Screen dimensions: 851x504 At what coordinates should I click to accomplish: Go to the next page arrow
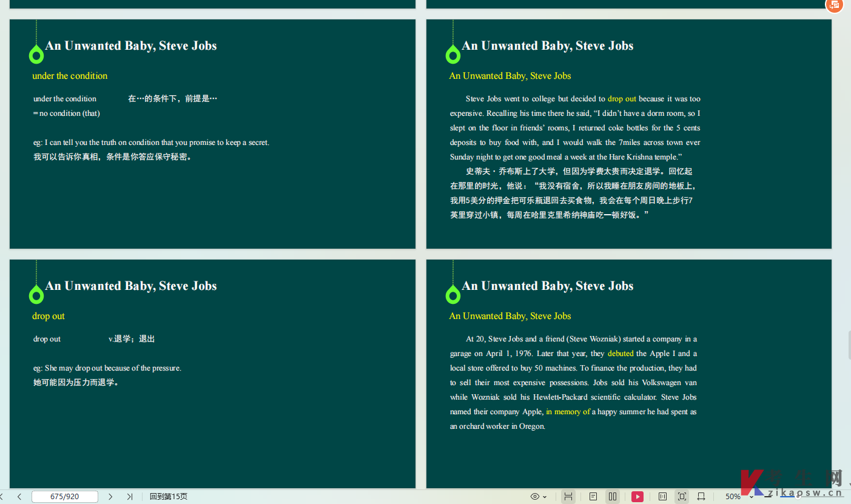coord(110,497)
